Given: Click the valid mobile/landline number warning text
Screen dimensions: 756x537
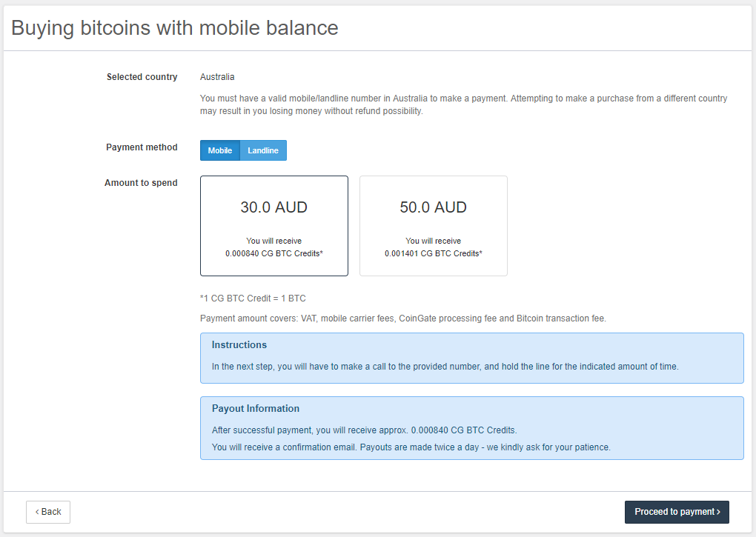Looking at the screenshot, I should [x=464, y=104].
